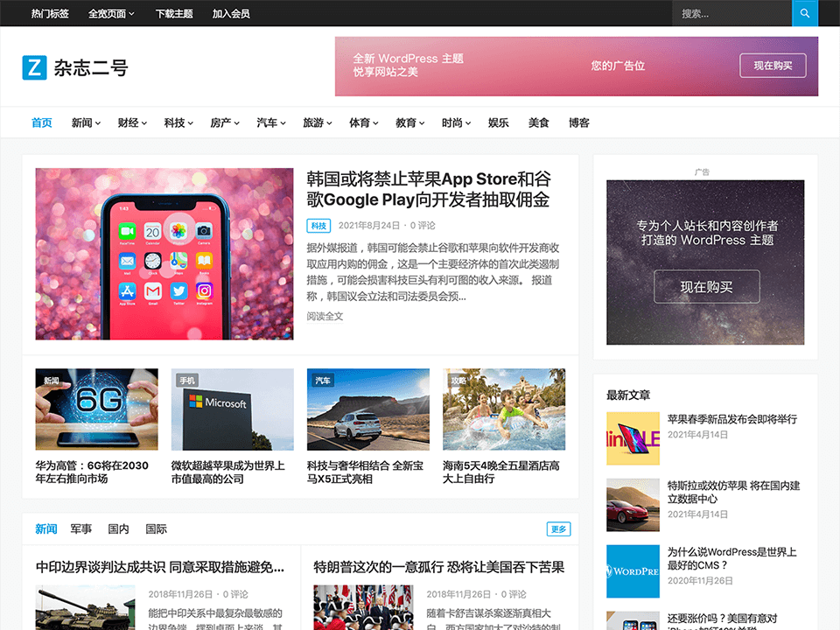
Task: Open the 美食 menu item
Action: [538, 123]
